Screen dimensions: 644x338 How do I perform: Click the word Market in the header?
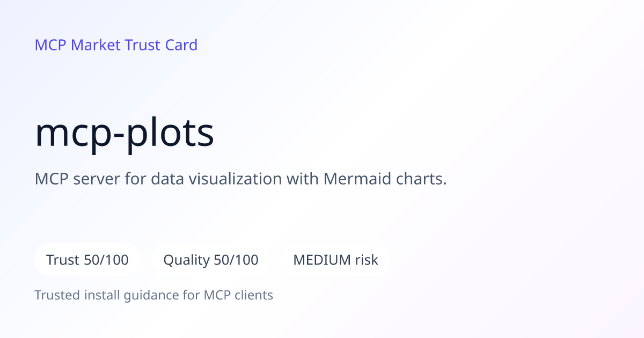(96, 45)
